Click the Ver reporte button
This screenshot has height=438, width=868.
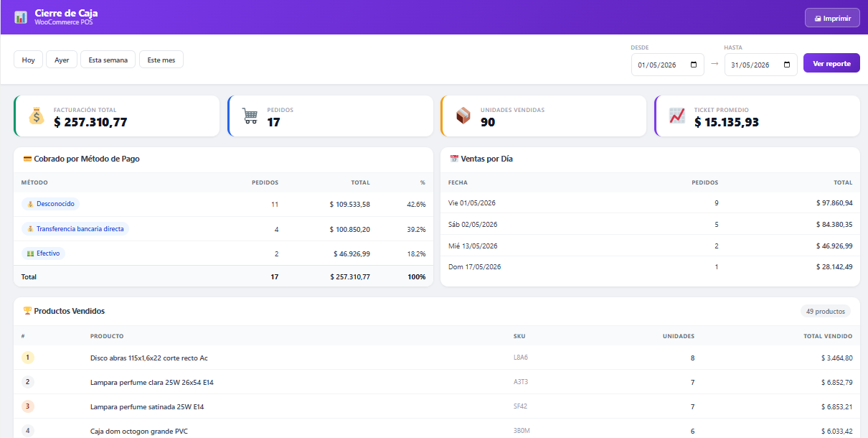831,63
